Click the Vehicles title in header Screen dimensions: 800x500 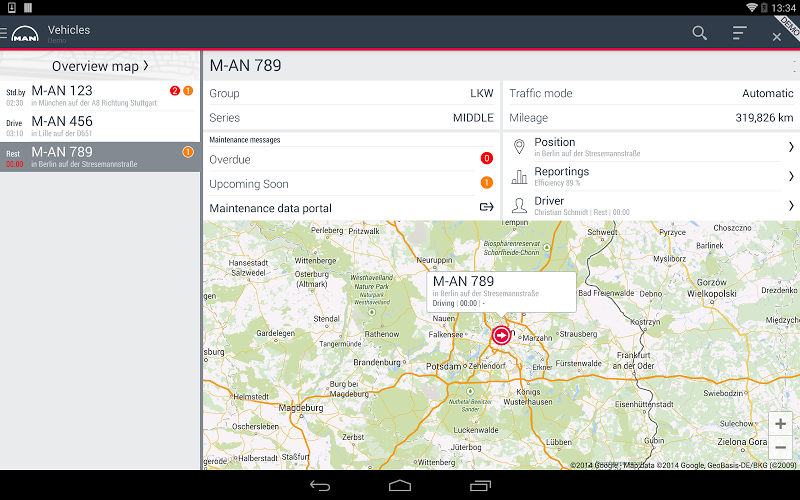[x=69, y=30]
